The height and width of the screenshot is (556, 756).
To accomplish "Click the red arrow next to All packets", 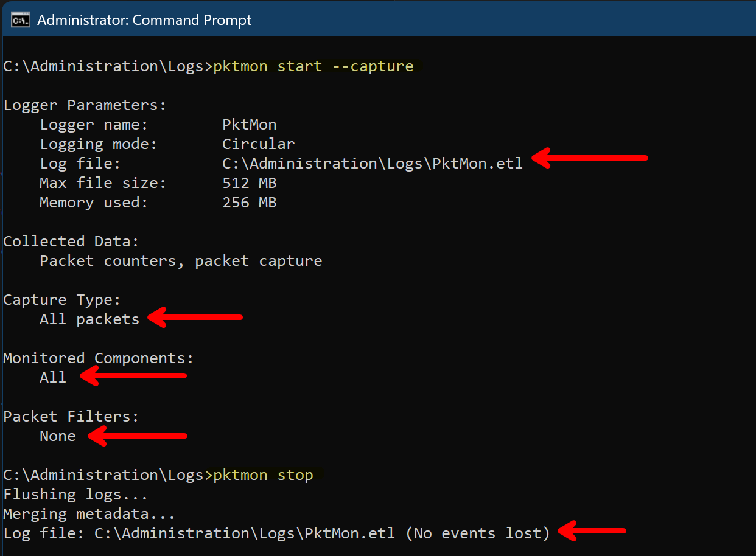I will coord(196,317).
